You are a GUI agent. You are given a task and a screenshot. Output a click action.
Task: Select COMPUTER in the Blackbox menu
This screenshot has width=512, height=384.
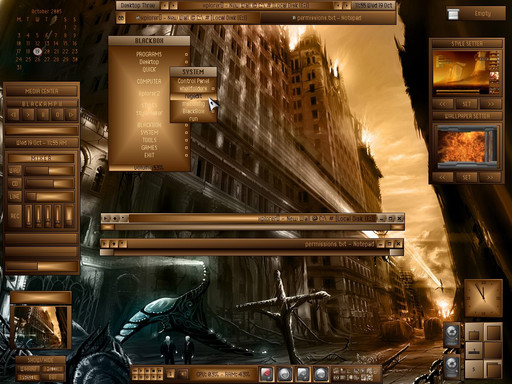point(149,81)
